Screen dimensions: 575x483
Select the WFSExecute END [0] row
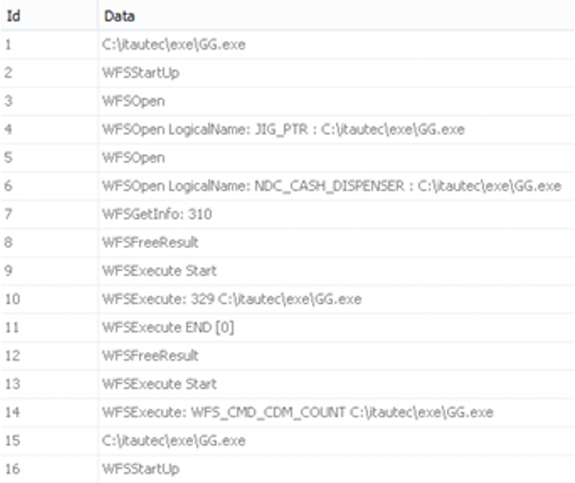(x=288, y=328)
